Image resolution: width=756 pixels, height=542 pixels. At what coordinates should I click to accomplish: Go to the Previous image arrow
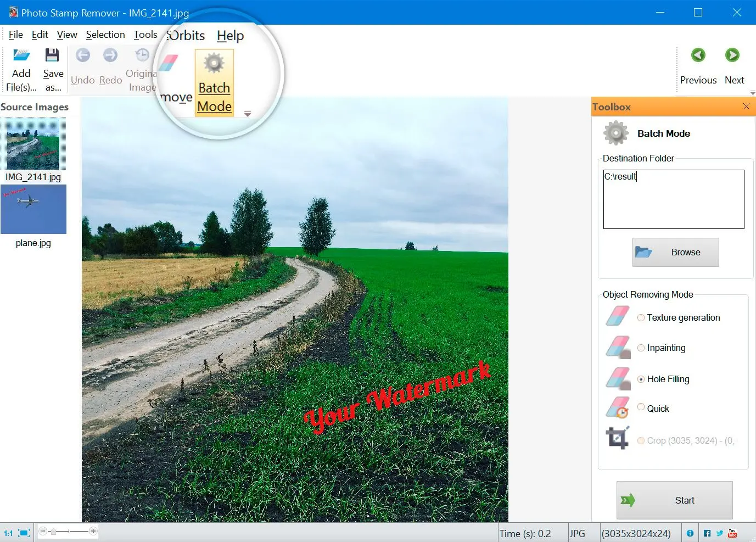698,55
